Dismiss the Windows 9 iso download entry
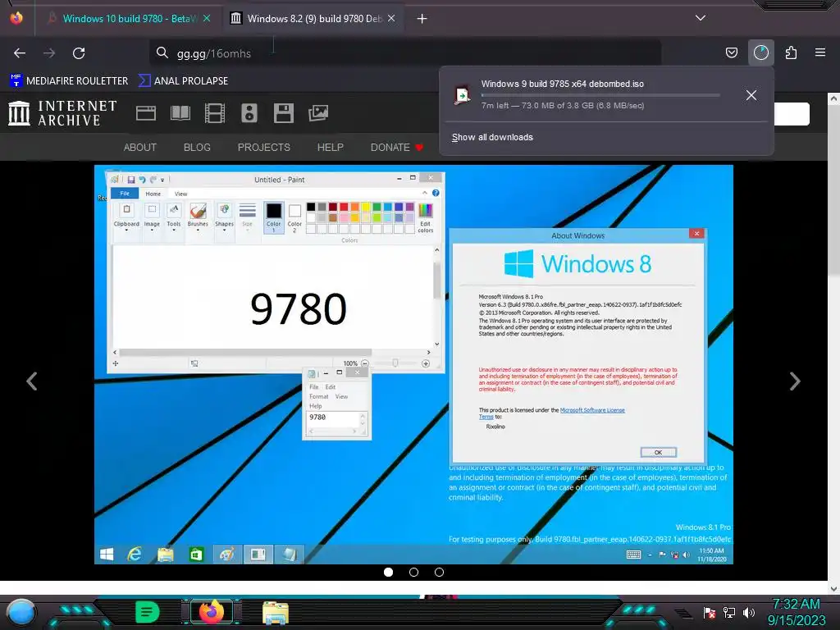Image resolution: width=840 pixels, height=630 pixels. coord(751,95)
